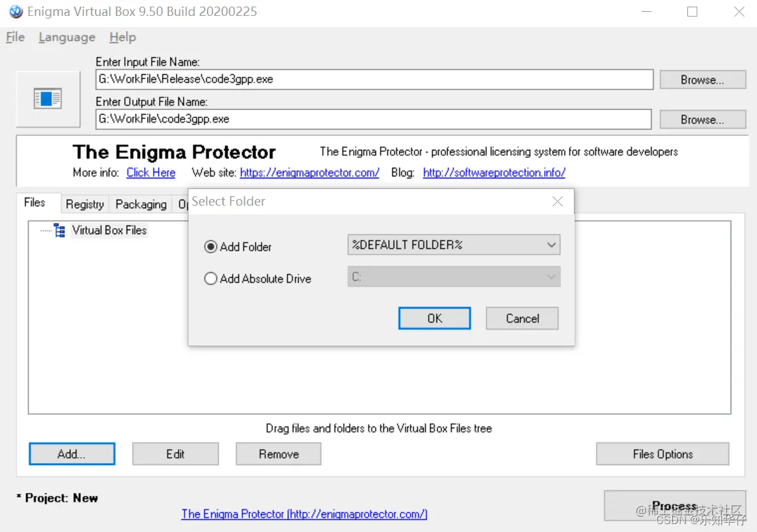
Task: Click Browse for the output file
Action: (x=703, y=119)
